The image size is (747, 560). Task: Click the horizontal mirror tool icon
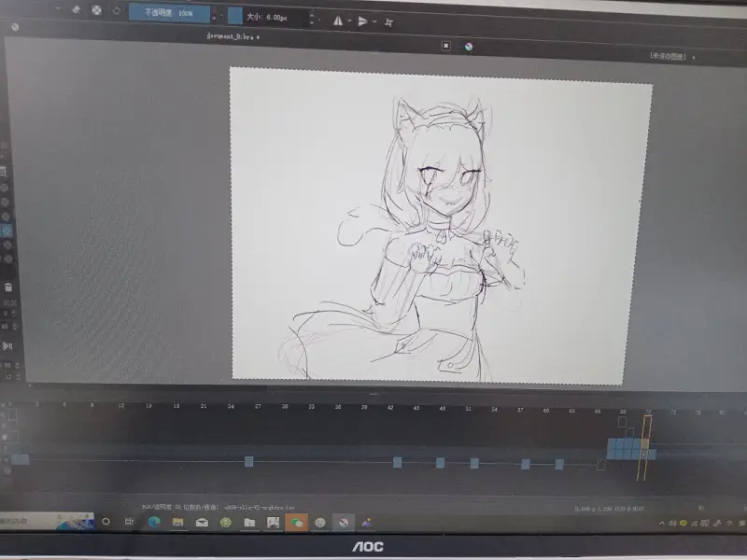pos(338,21)
